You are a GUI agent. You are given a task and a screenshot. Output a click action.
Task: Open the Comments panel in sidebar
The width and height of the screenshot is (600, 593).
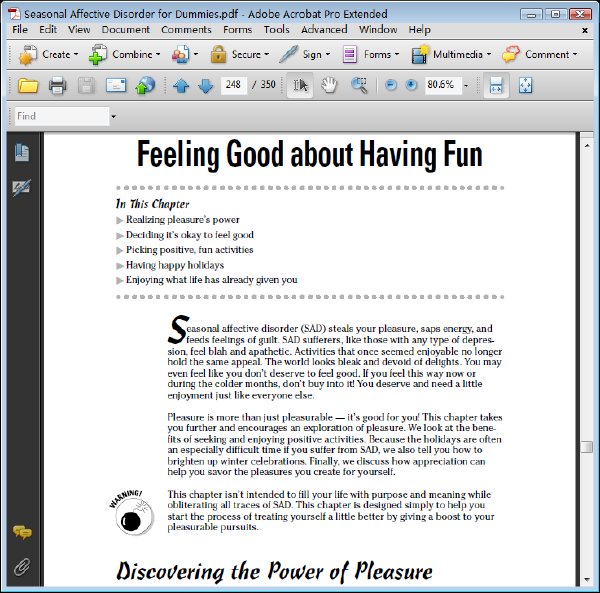[x=22, y=532]
